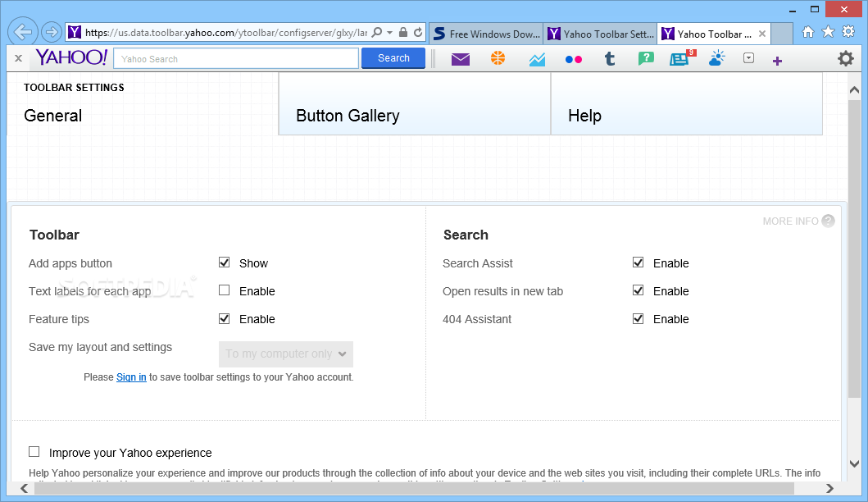Expand the address bar dropdown arrow
Image resolution: width=868 pixels, height=502 pixels.
coord(389,32)
